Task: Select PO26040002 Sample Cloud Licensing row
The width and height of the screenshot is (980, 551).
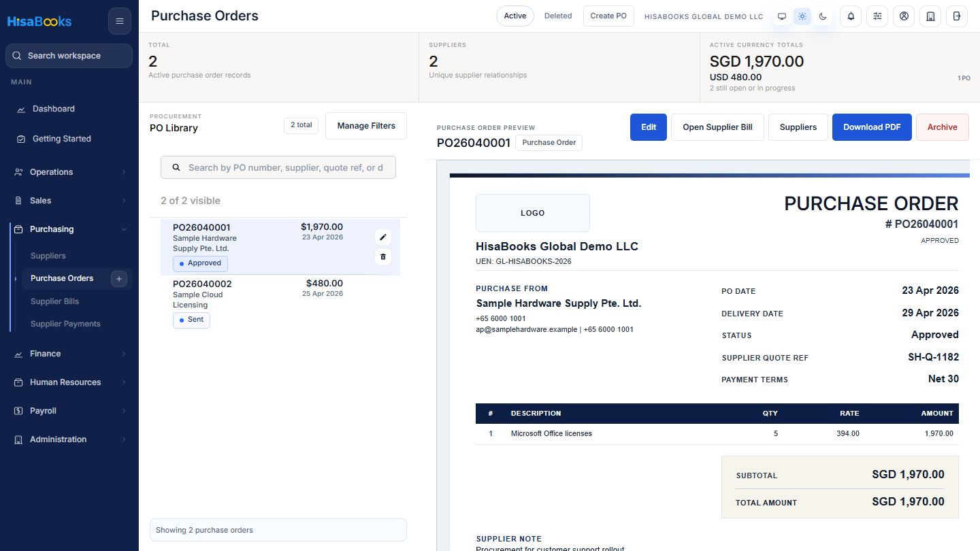Action: pyautogui.click(x=280, y=303)
